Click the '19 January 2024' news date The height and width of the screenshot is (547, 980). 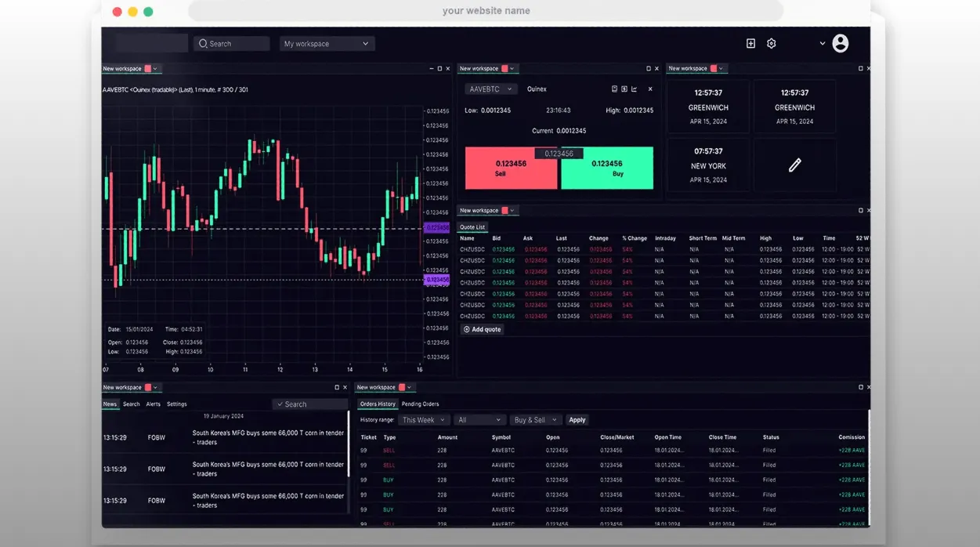pos(223,416)
